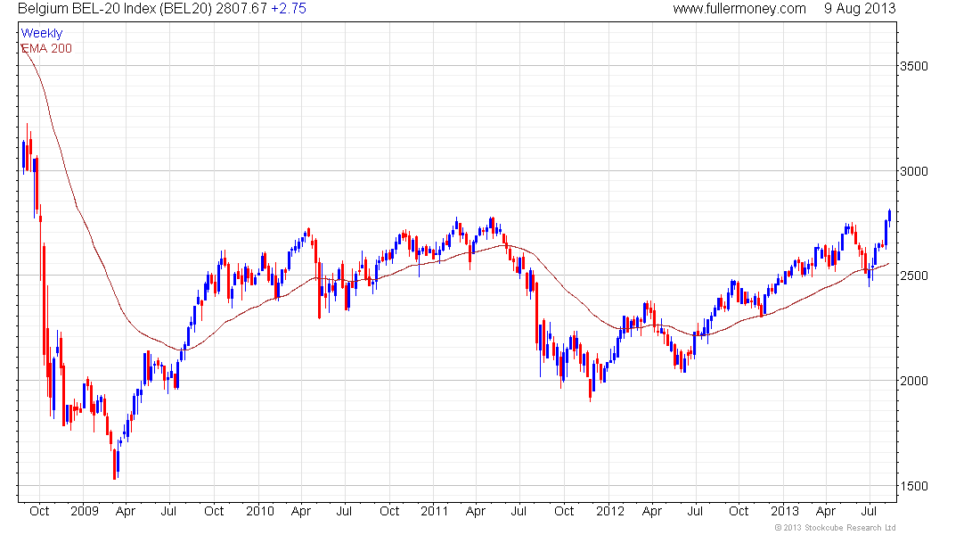The height and width of the screenshot is (535, 980).
Task: Click the Apr label just after 2013
Action: [x=826, y=511]
